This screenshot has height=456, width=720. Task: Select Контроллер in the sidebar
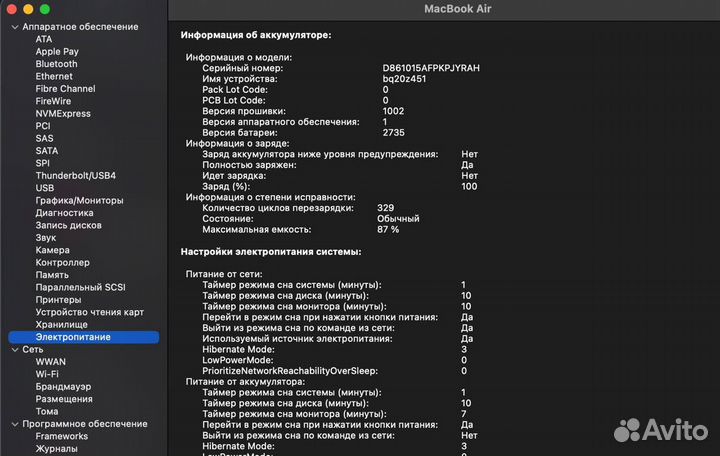coord(62,263)
